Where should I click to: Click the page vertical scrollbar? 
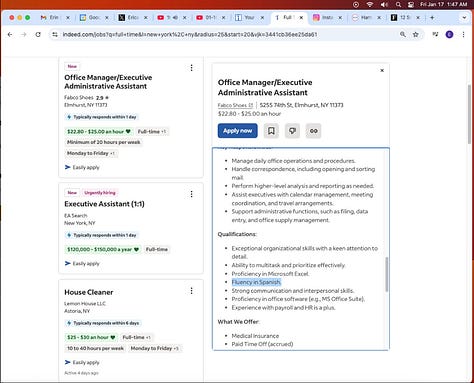pyautogui.click(x=469, y=114)
